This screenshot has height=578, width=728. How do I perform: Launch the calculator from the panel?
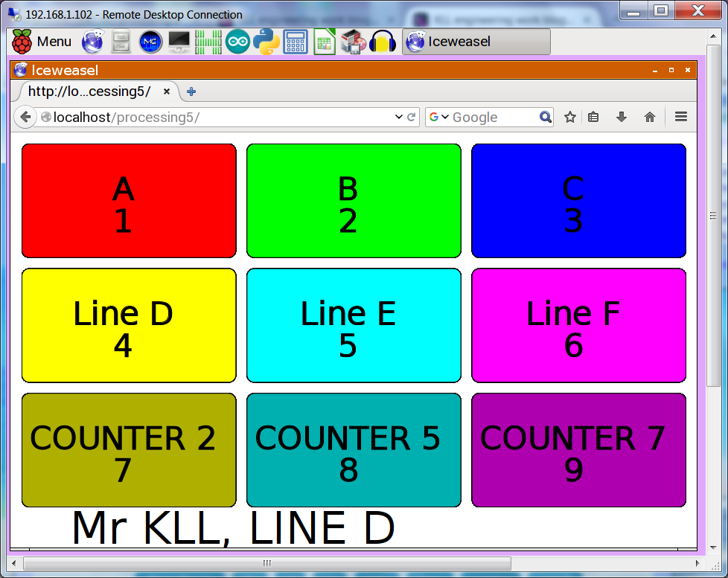point(296,42)
